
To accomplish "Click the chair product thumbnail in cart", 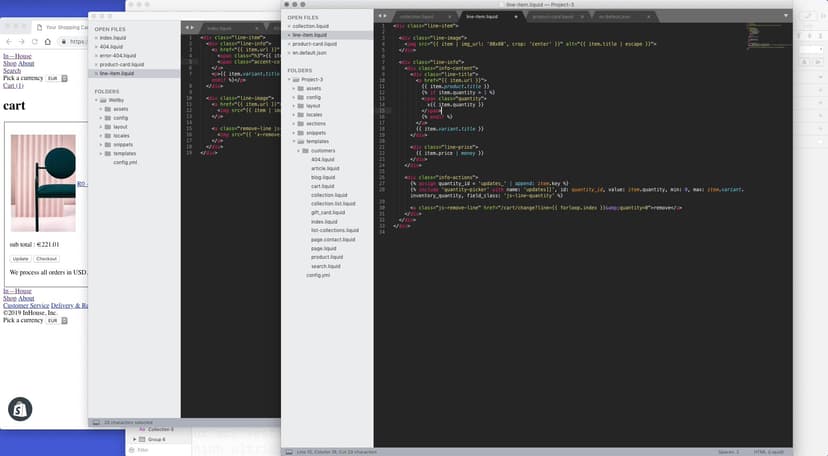I will pyautogui.click(x=43, y=183).
